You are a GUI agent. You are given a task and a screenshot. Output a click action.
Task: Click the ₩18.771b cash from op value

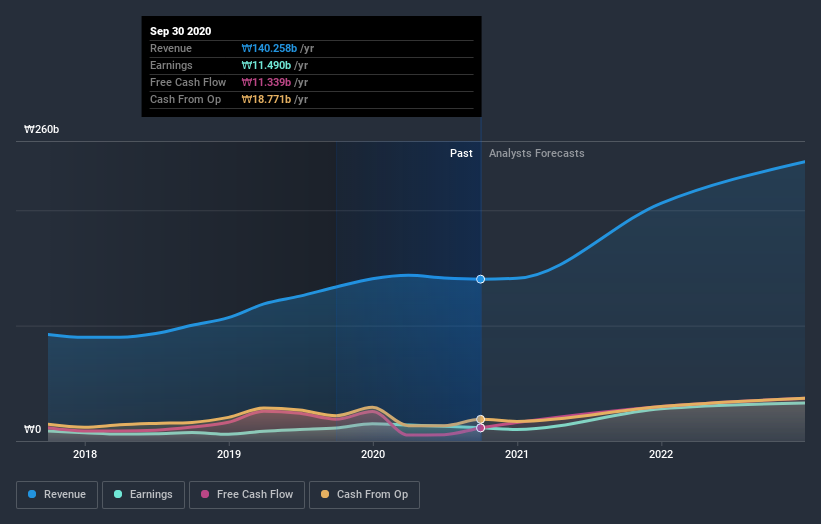coord(266,99)
